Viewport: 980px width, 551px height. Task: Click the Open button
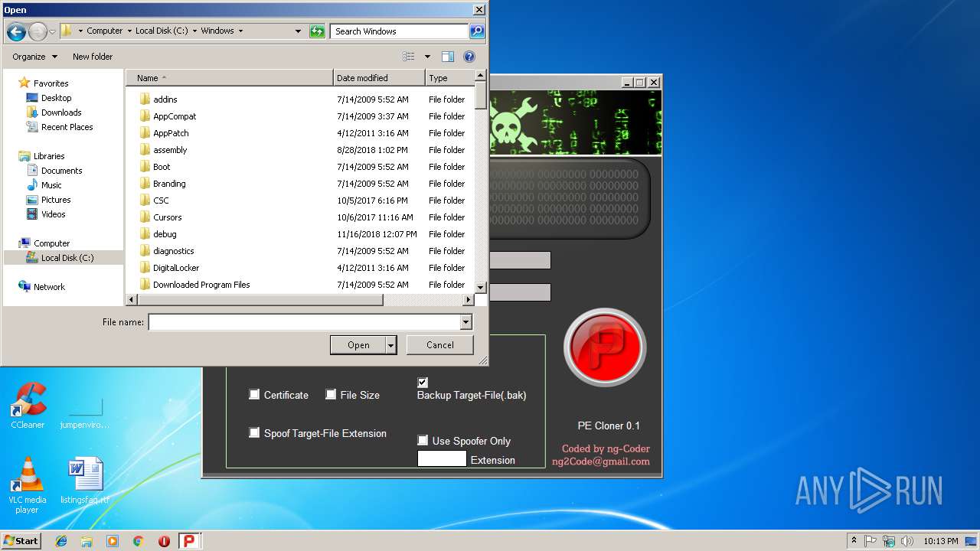pos(358,345)
